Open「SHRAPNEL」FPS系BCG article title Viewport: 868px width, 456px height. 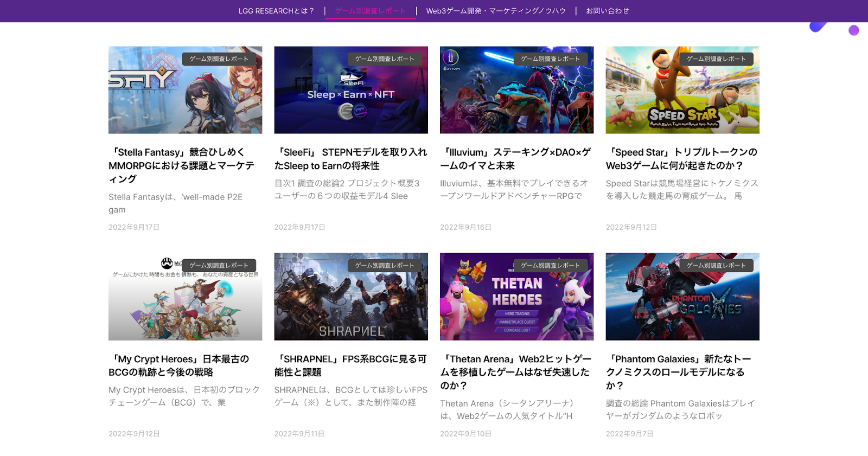pyautogui.click(x=351, y=365)
